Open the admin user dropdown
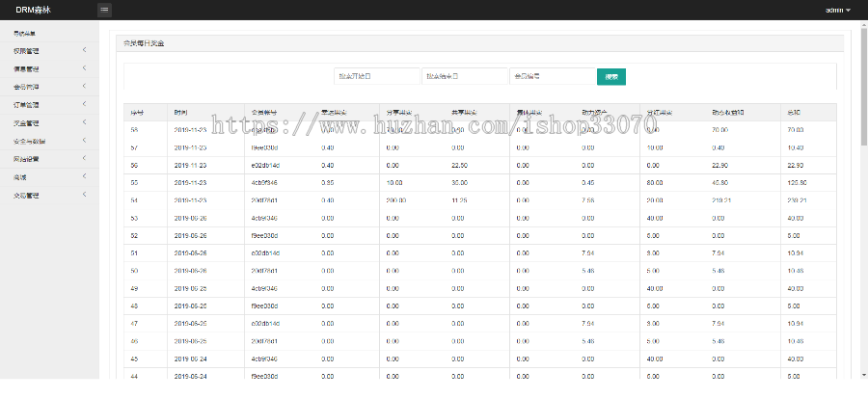Screen dimensions: 868x398 pos(837,10)
